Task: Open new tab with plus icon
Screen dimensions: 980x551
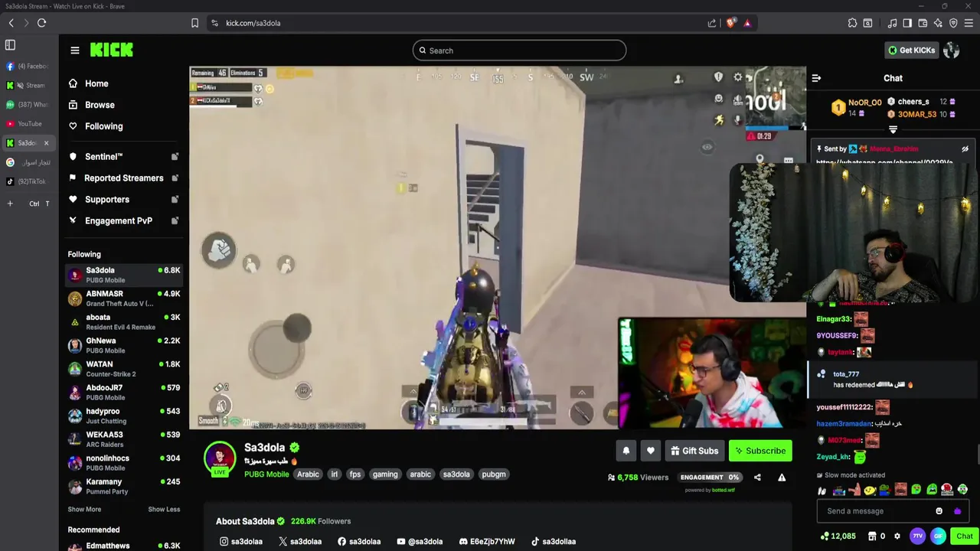Action: pos(10,204)
